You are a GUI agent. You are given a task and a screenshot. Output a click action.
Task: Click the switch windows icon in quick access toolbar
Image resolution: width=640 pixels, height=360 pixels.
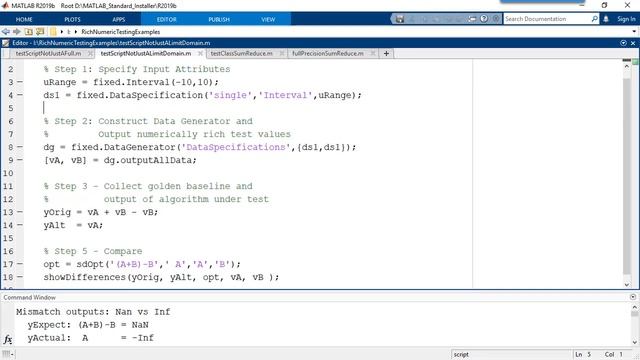click(472, 19)
